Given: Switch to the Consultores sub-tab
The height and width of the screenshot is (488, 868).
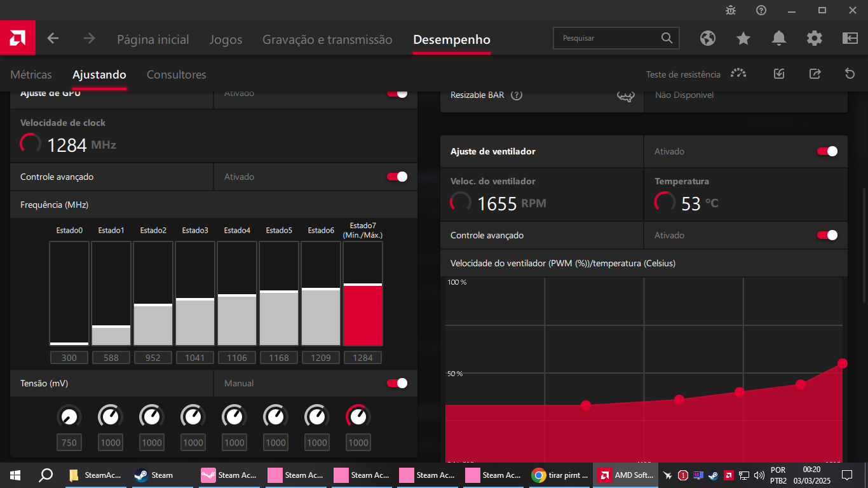Looking at the screenshot, I should pos(177,74).
